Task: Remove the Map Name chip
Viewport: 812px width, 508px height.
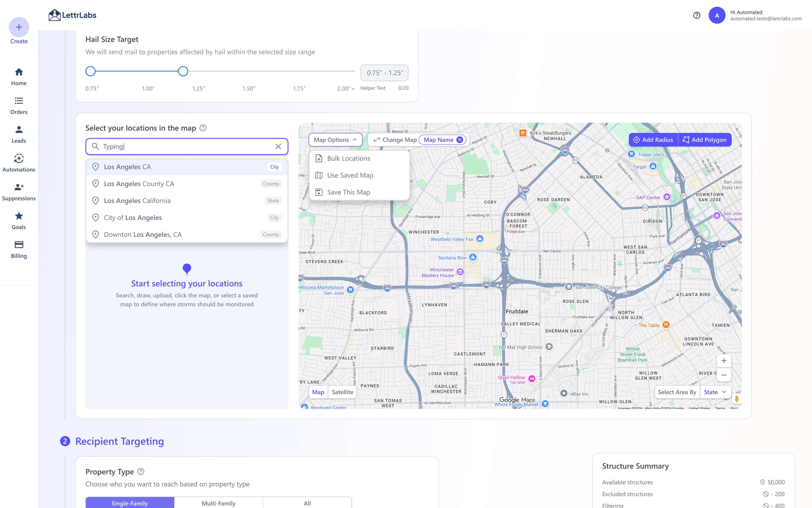Action: pyautogui.click(x=460, y=140)
